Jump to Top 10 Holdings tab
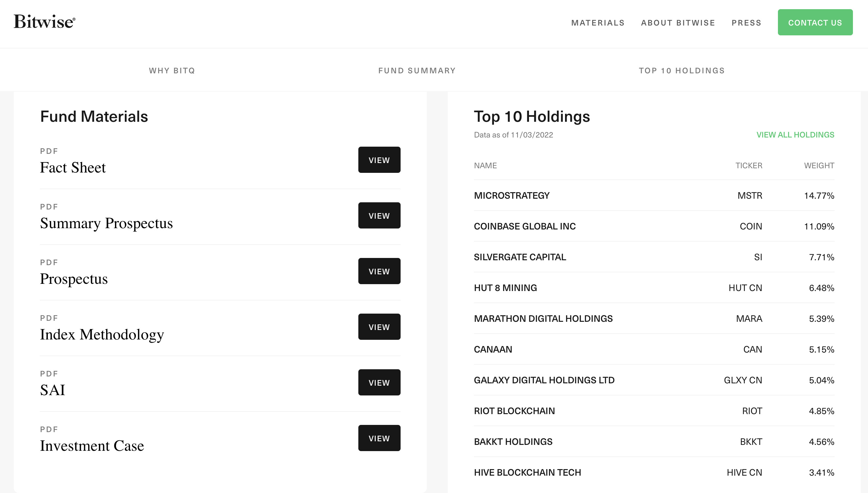This screenshot has height=493, width=868. (x=681, y=70)
